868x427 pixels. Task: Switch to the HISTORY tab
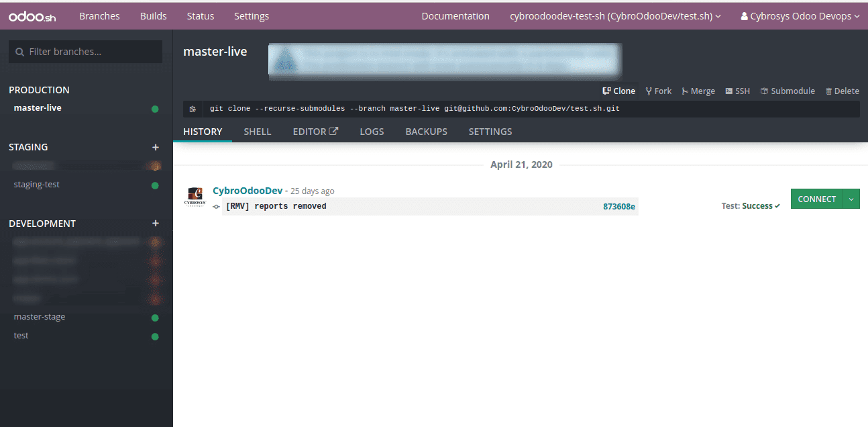coord(203,132)
